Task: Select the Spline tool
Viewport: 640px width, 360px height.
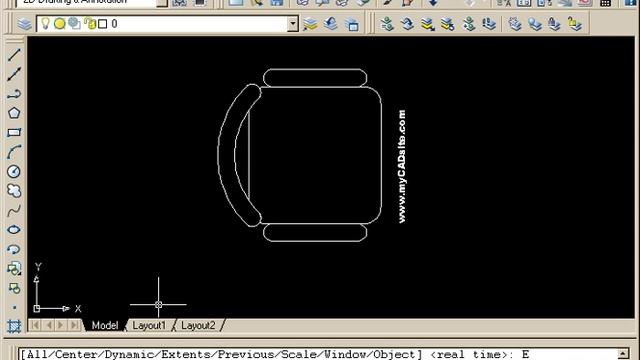Action: 14,211
